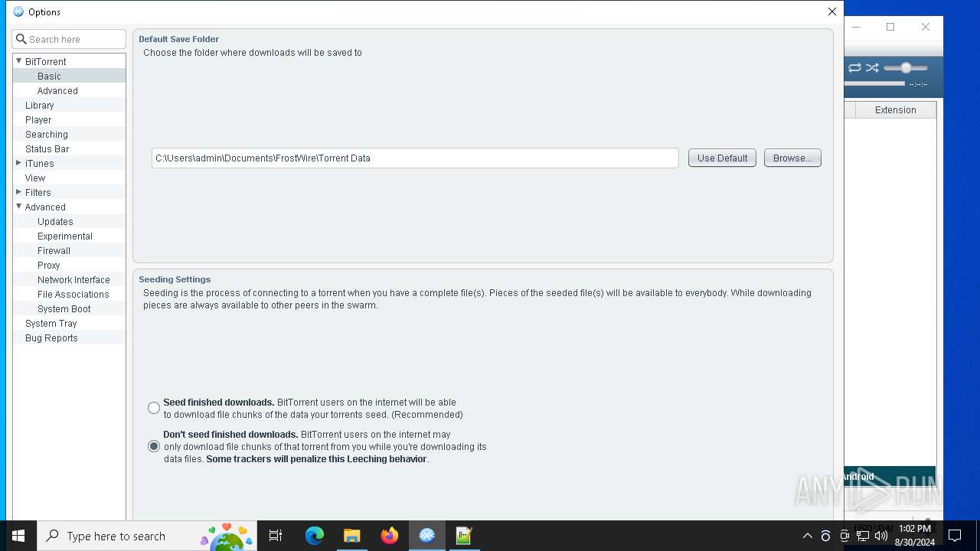
Task: Open the Network Interface options page
Action: click(73, 279)
